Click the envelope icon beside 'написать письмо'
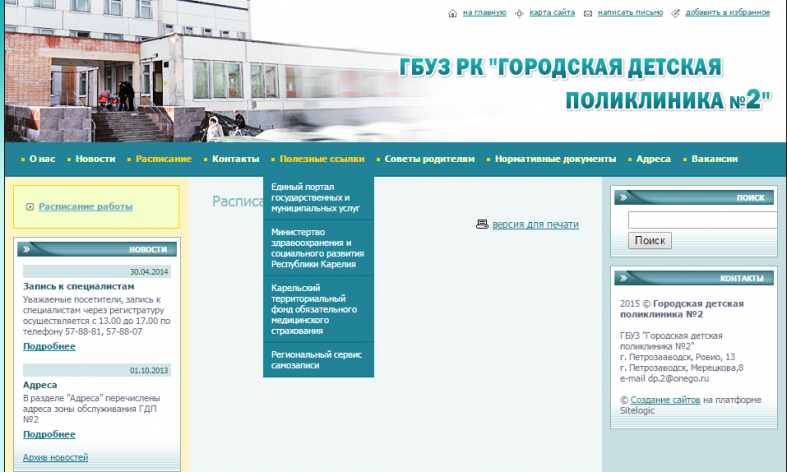This screenshot has width=787, height=472. (x=588, y=13)
